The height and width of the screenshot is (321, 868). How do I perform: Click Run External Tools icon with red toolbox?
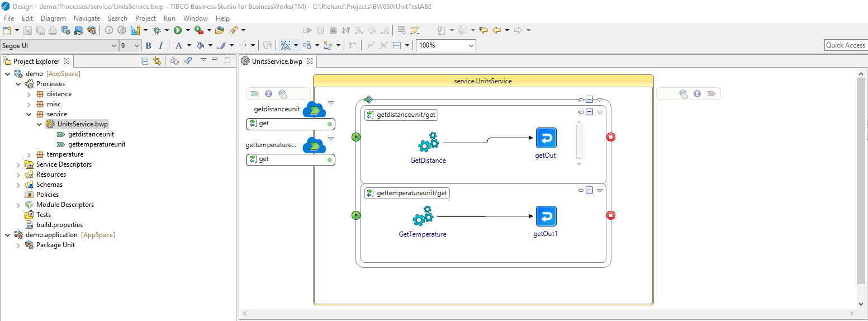[198, 30]
